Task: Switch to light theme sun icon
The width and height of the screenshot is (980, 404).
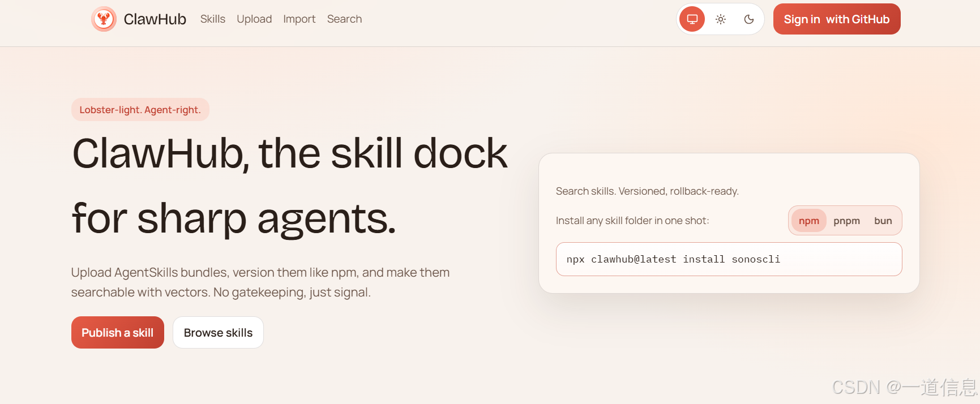Action: coord(721,19)
